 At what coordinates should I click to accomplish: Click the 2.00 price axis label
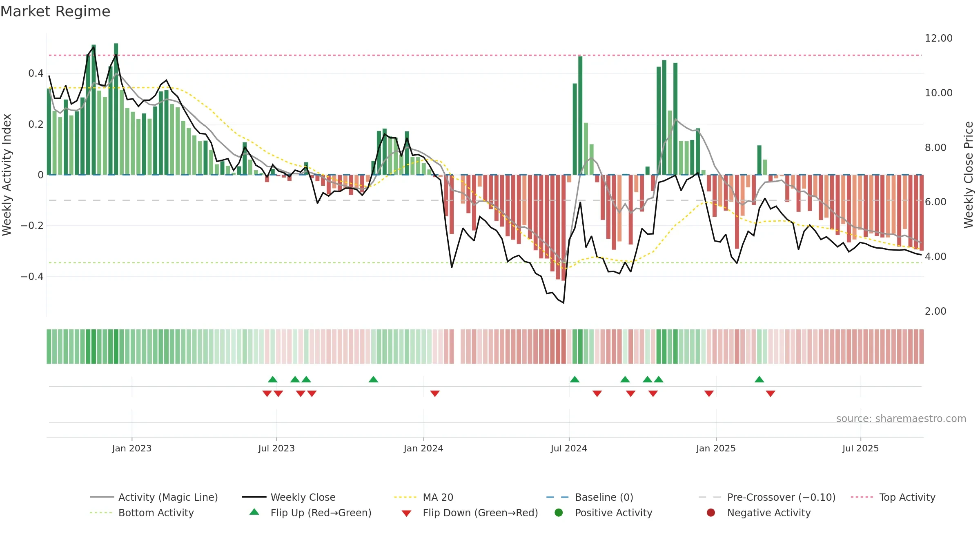pyautogui.click(x=935, y=311)
